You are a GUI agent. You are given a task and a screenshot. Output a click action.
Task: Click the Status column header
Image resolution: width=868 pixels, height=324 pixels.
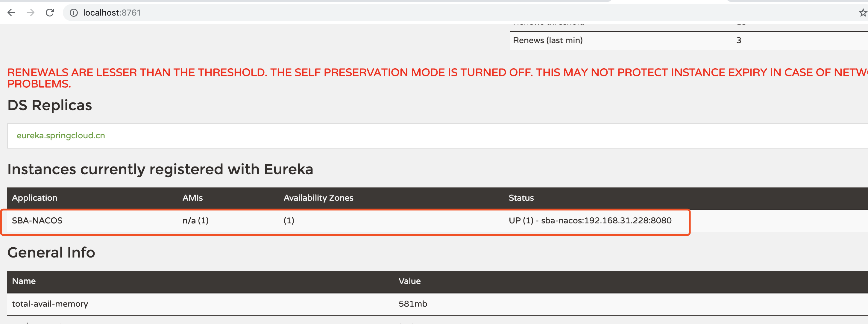coord(521,198)
